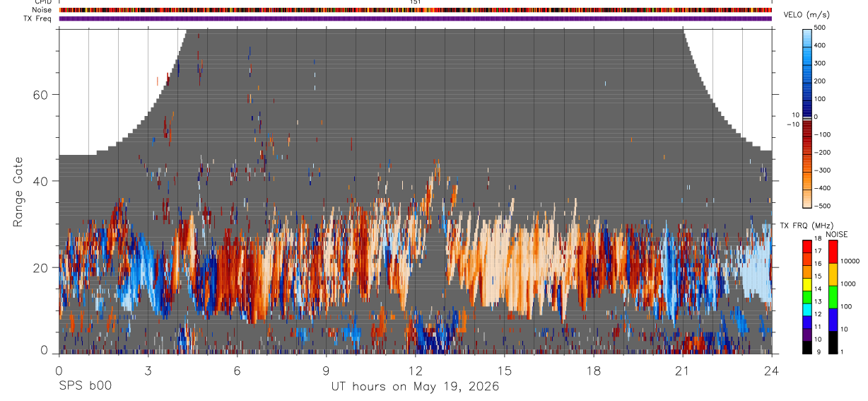The height and width of the screenshot is (401, 868).
Task: Click the yellow NOISE swatch between 1000 and 10000
Action: coord(833,274)
